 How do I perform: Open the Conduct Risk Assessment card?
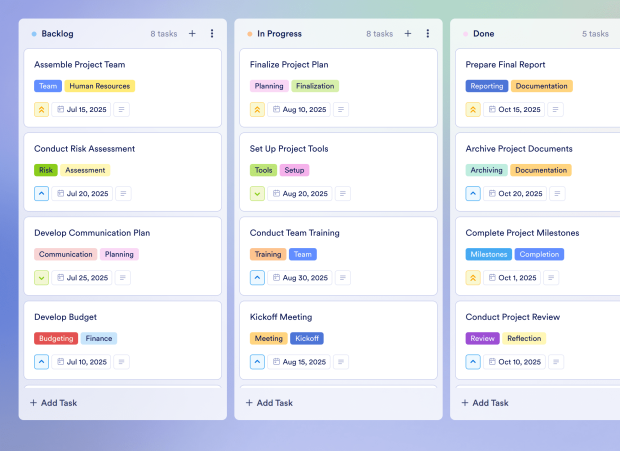tap(123, 172)
